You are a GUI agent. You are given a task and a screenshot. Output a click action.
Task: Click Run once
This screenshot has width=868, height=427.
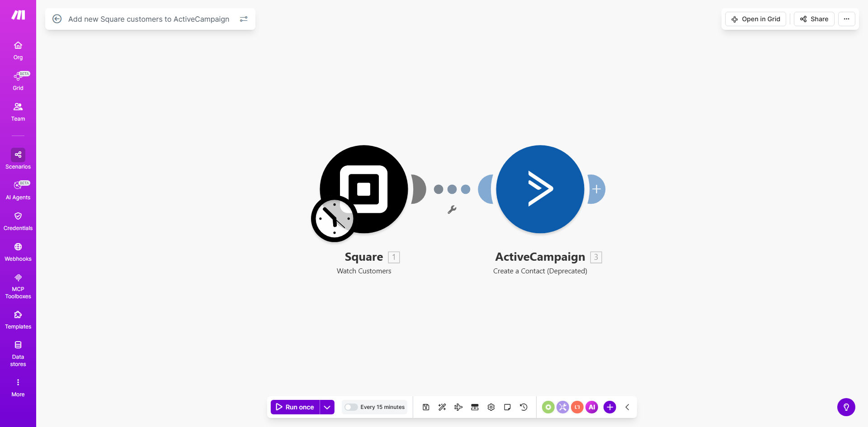coord(295,407)
